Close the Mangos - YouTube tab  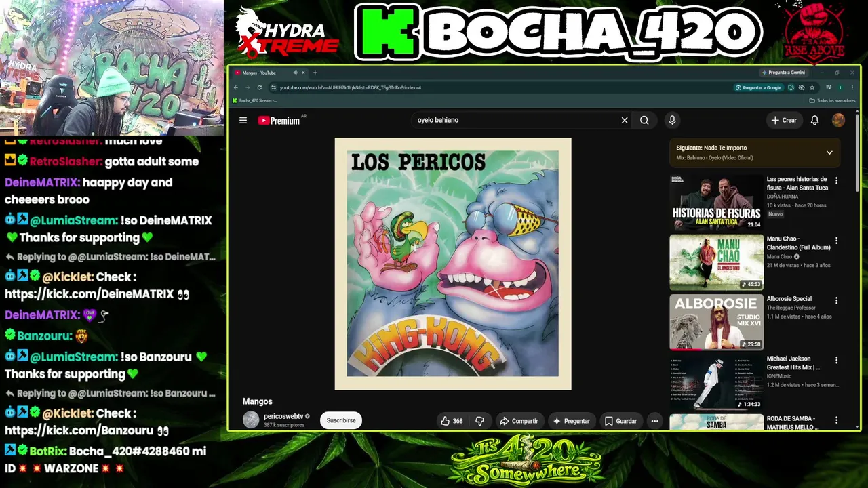303,73
